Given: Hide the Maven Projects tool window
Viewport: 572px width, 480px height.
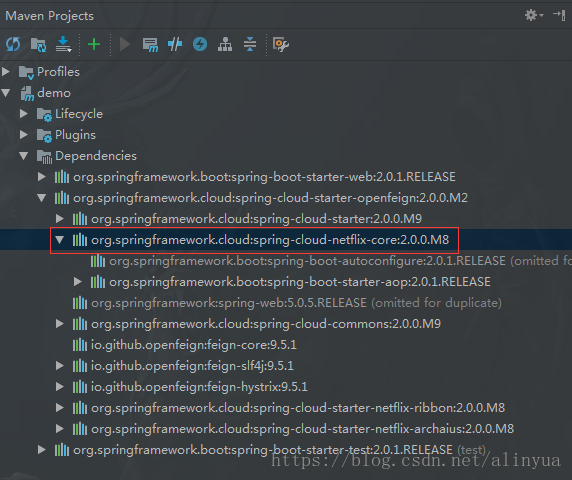Looking at the screenshot, I should [x=559, y=15].
